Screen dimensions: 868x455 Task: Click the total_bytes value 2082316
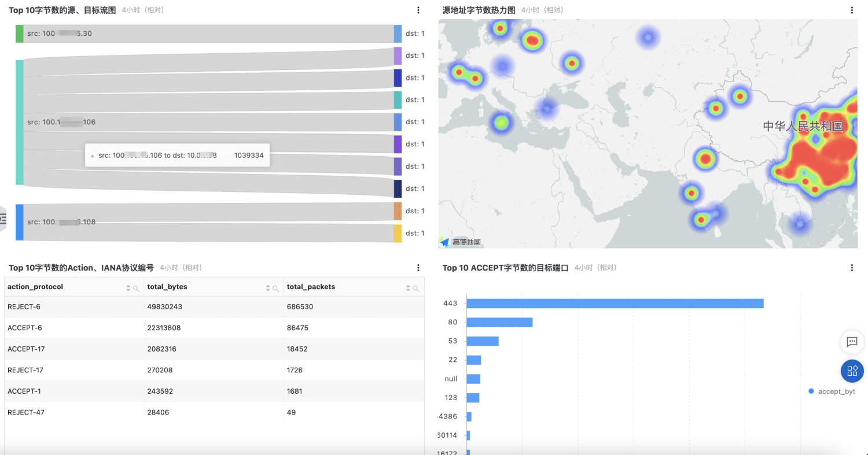162,349
